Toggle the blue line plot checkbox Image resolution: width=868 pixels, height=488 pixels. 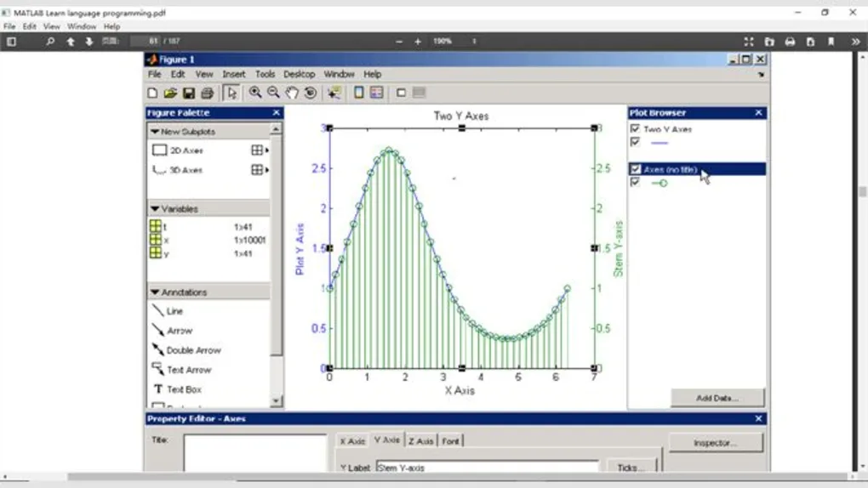pyautogui.click(x=635, y=142)
